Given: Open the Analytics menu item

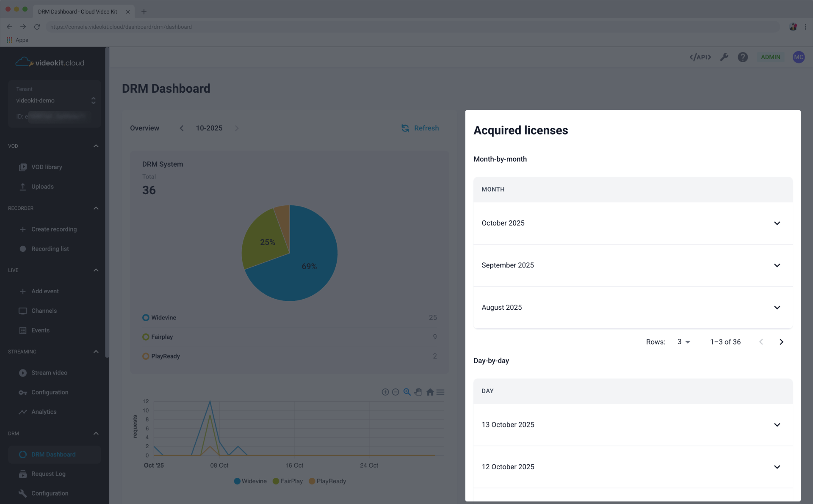Looking at the screenshot, I should coord(44,411).
